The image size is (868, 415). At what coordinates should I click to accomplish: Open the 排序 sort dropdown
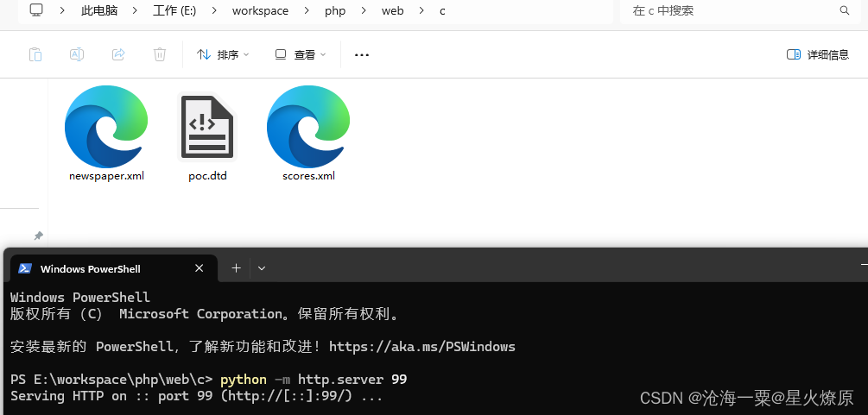pos(223,54)
